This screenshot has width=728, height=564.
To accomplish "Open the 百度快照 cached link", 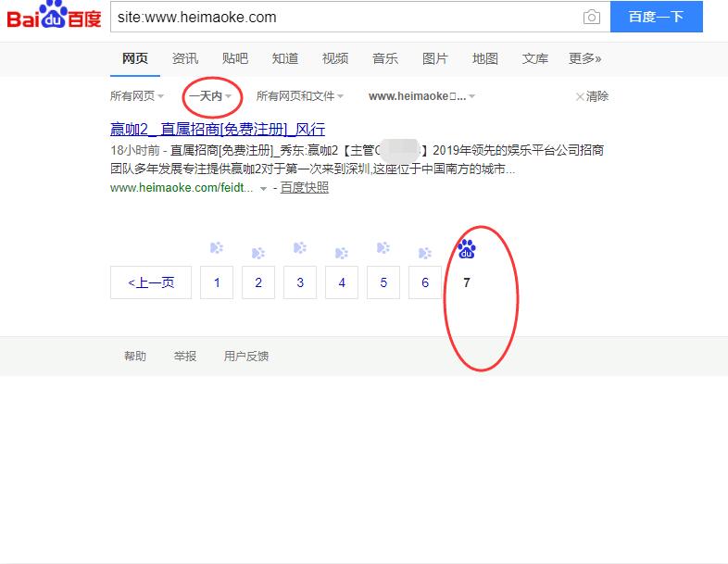I will tap(305, 187).
